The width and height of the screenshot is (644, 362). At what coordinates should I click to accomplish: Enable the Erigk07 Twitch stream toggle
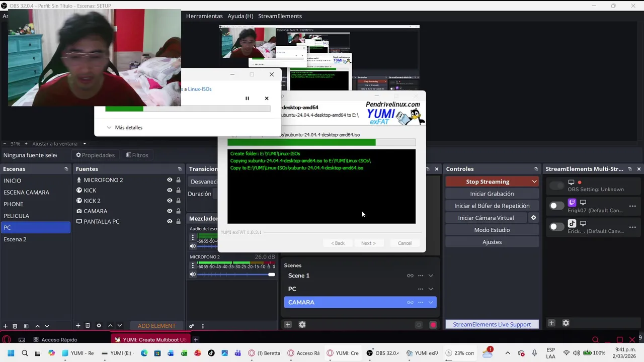[556, 206]
